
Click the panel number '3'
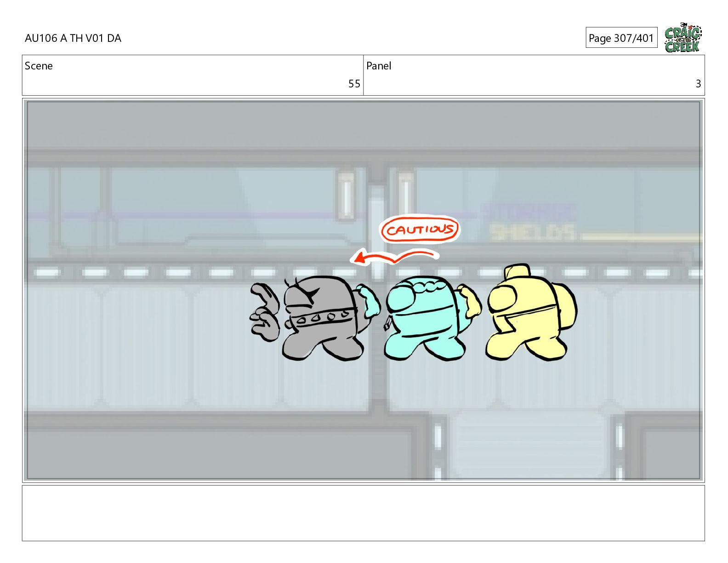(x=698, y=84)
